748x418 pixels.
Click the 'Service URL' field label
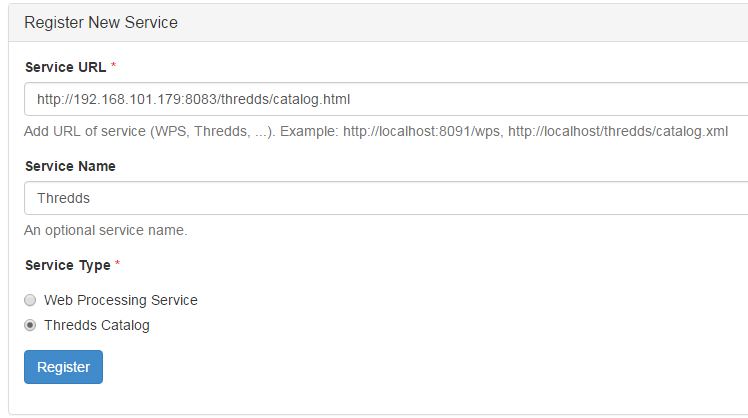[x=65, y=67]
